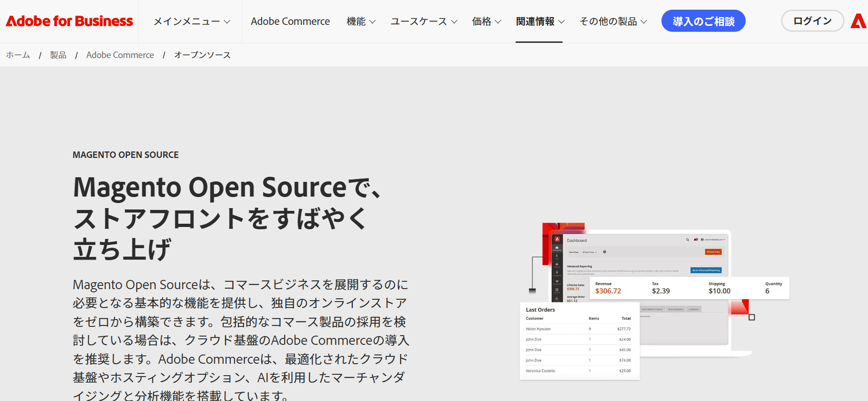
Task: Click the Adobe for Business logo
Action: 69,21
